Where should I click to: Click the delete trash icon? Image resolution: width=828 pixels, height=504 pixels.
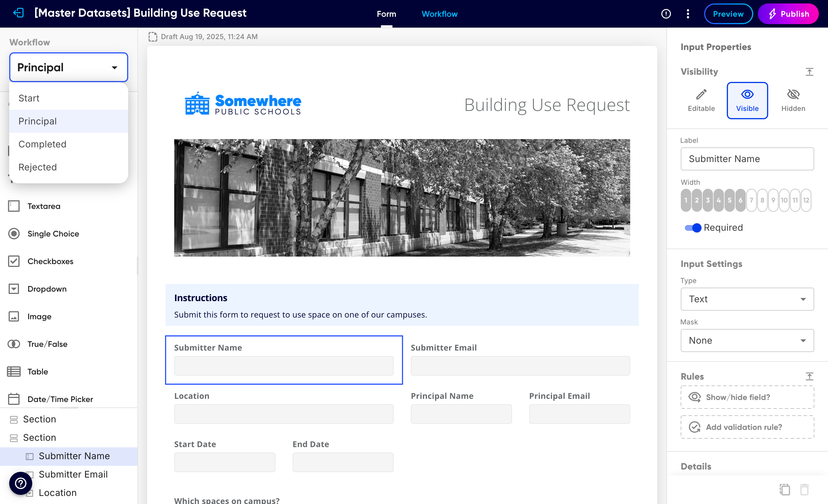(x=804, y=489)
